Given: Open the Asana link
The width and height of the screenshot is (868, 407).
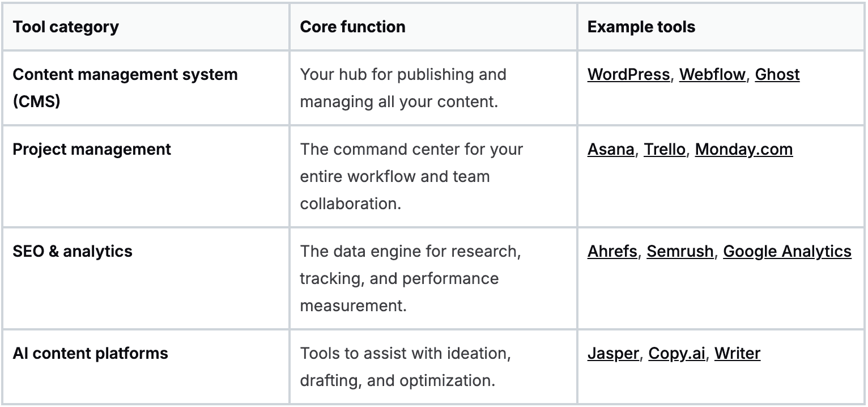Looking at the screenshot, I should [611, 150].
